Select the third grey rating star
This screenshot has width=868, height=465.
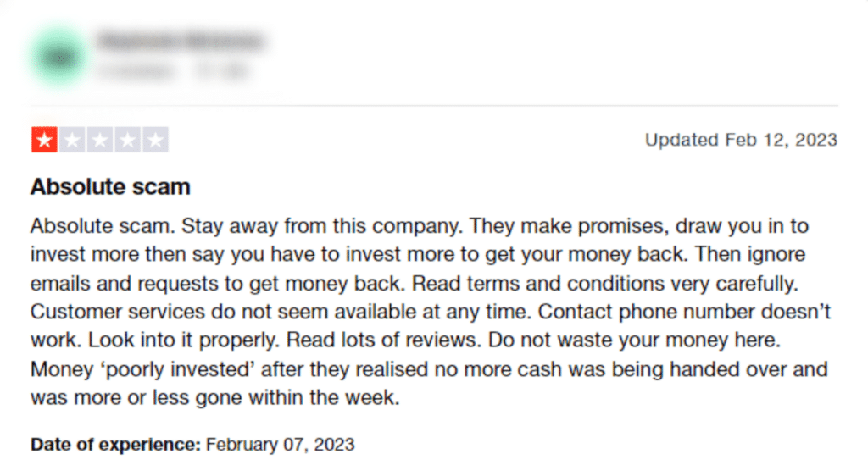pyautogui.click(x=100, y=140)
